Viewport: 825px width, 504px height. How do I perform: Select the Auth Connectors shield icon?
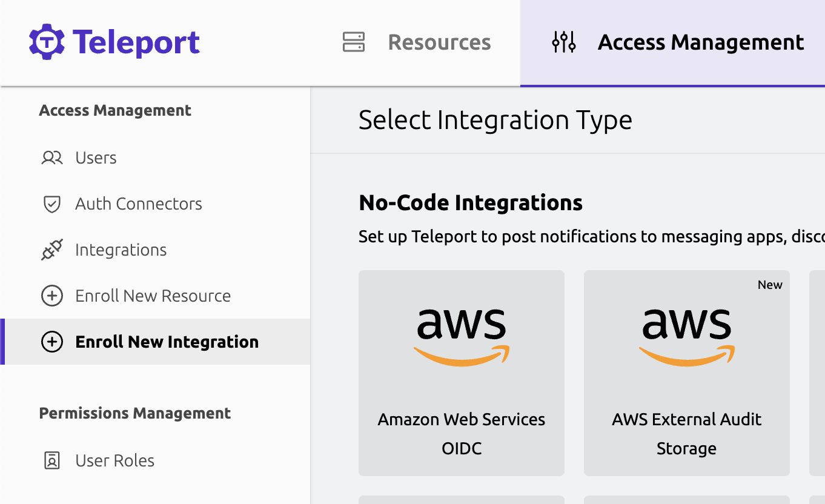click(51, 204)
